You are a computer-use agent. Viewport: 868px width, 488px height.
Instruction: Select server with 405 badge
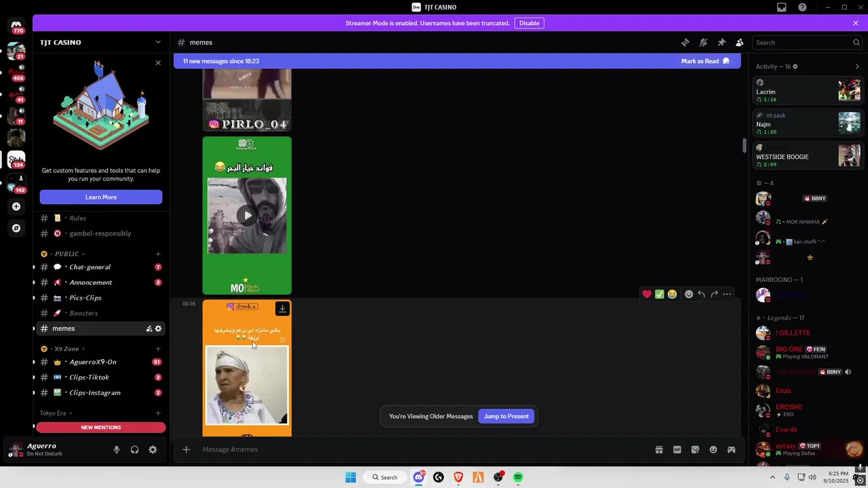click(16, 73)
